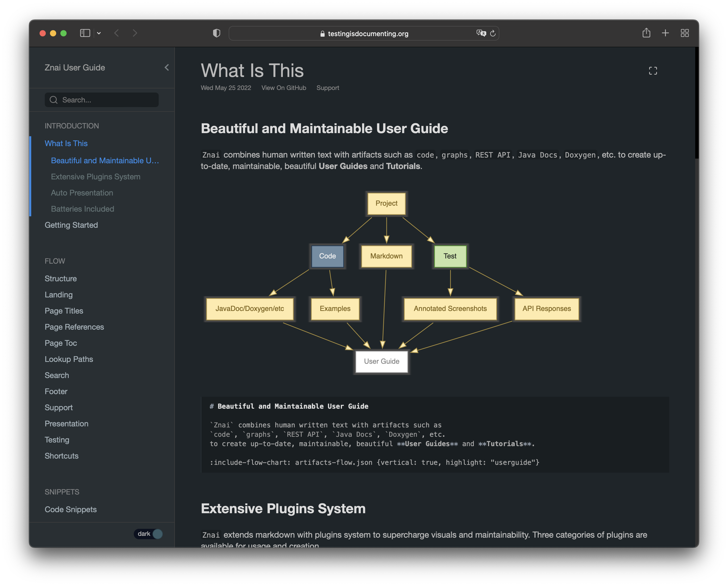Open View On GitHub link
Image resolution: width=728 pixels, height=586 pixels.
[x=283, y=88]
